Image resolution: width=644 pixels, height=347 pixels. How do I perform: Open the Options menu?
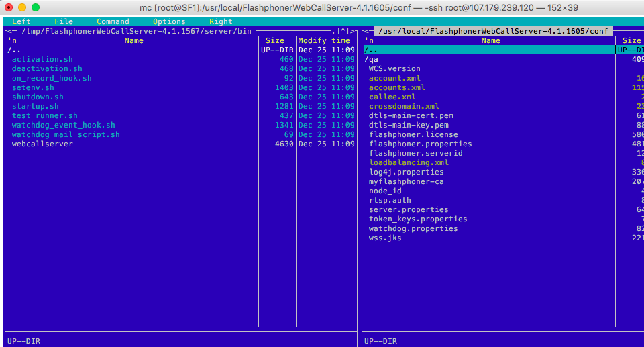[169, 21]
